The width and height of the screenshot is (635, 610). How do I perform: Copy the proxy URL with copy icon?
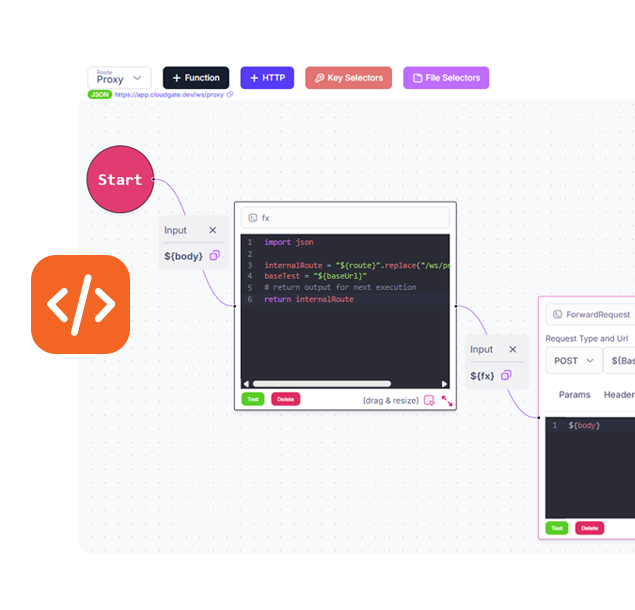click(x=230, y=94)
